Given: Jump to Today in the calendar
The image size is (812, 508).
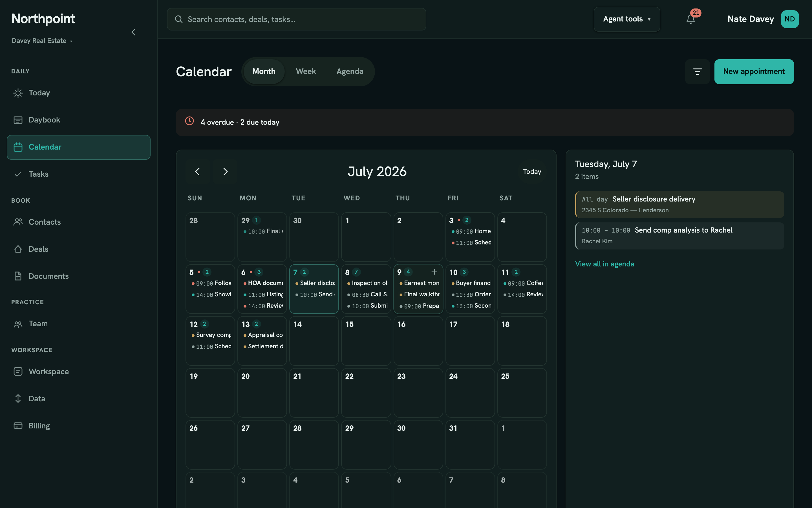Looking at the screenshot, I should [532, 172].
